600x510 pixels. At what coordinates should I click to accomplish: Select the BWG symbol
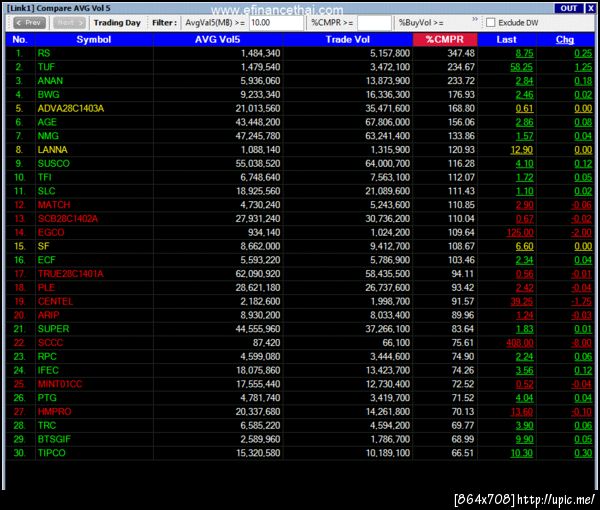[x=48, y=95]
